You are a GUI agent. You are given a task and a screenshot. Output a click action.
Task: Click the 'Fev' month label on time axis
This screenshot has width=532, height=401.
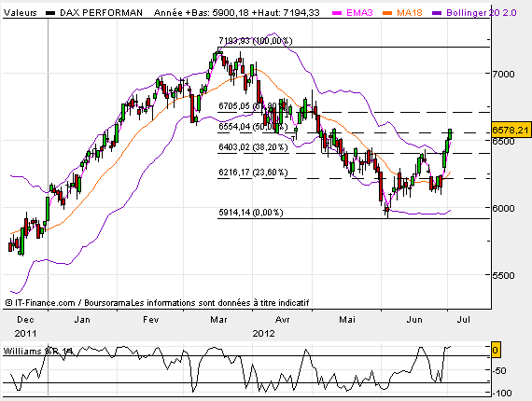(x=150, y=320)
